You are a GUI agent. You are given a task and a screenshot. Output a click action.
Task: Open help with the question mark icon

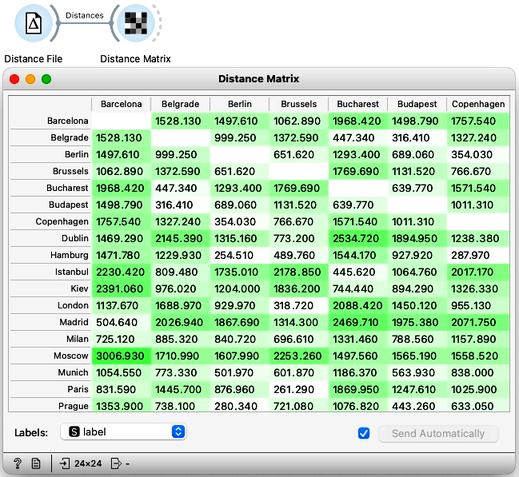click(x=17, y=463)
